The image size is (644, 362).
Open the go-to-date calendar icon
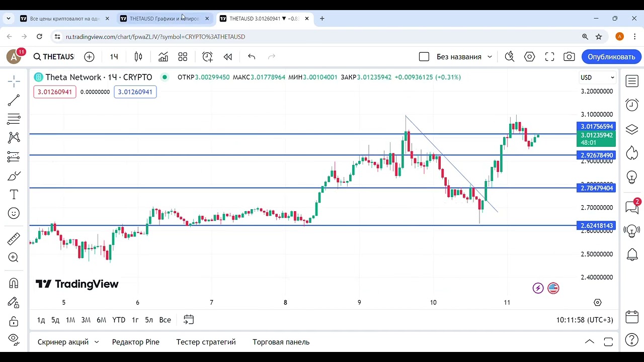pyautogui.click(x=189, y=320)
